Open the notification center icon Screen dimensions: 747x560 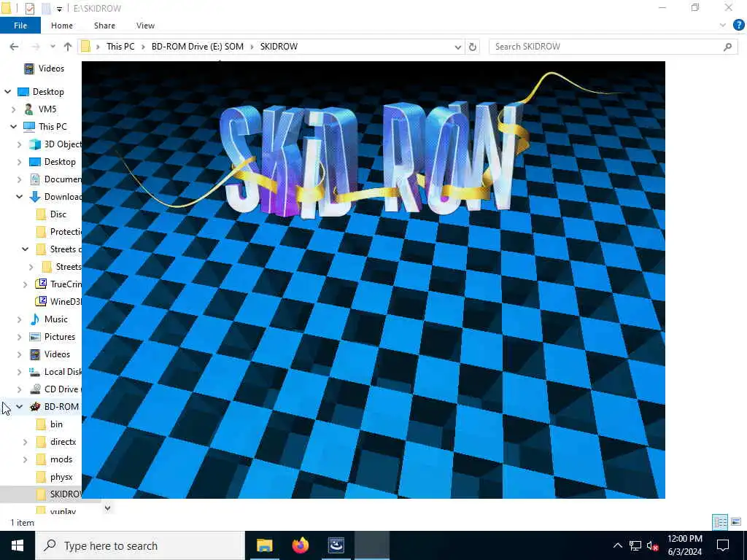click(723, 545)
